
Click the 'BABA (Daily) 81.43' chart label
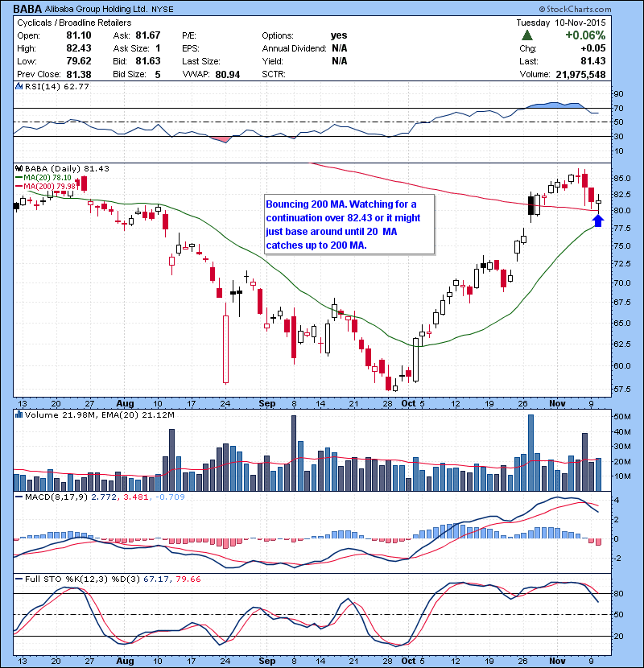[67, 169]
